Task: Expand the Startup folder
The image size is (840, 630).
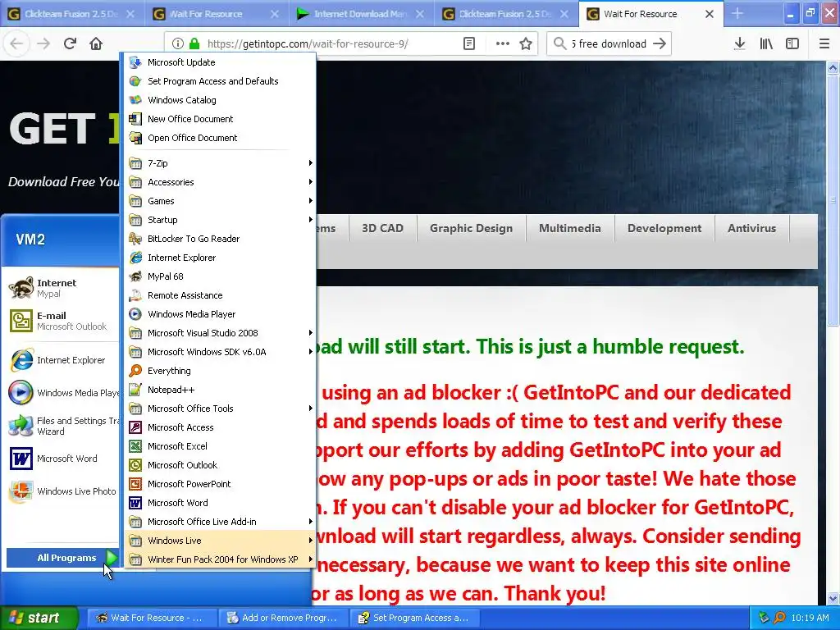Action: [x=220, y=220]
